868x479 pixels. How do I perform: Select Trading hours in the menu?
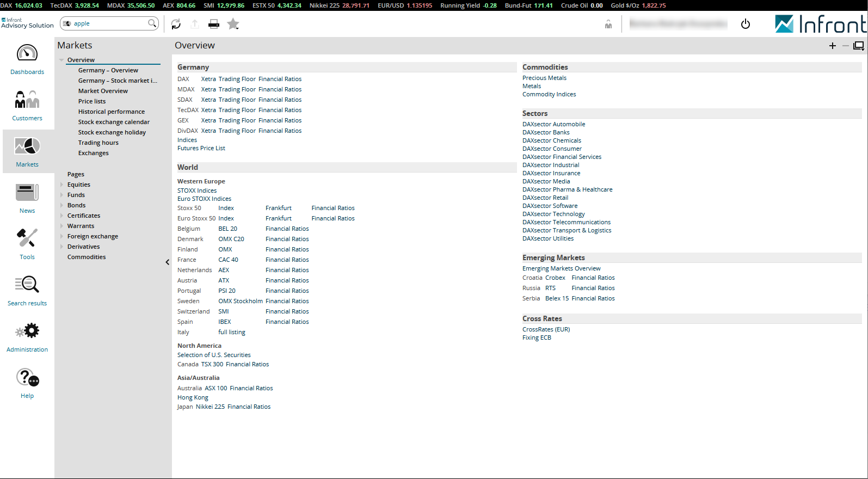[x=98, y=143]
